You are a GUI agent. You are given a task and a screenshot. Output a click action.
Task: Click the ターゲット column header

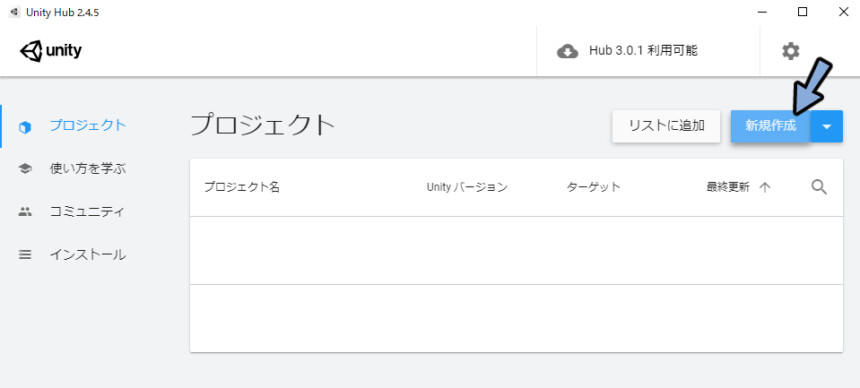tap(593, 187)
